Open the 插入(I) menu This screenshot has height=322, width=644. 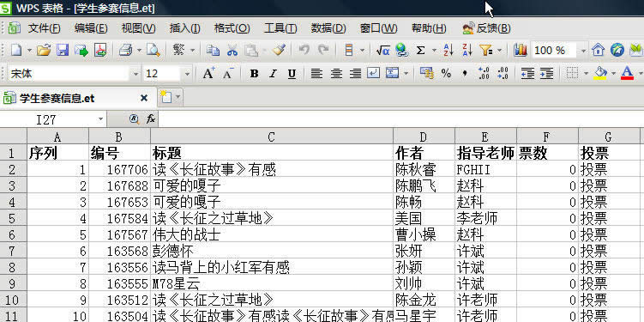pos(185,28)
